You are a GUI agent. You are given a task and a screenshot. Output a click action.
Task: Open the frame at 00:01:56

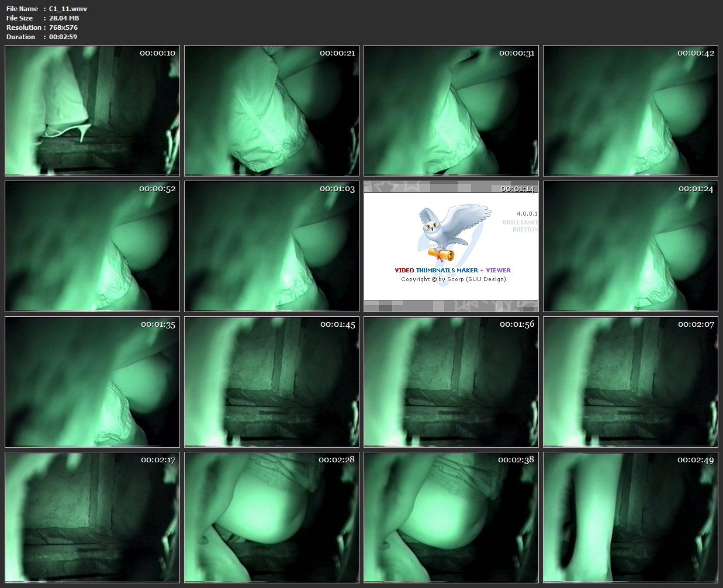[451, 382]
